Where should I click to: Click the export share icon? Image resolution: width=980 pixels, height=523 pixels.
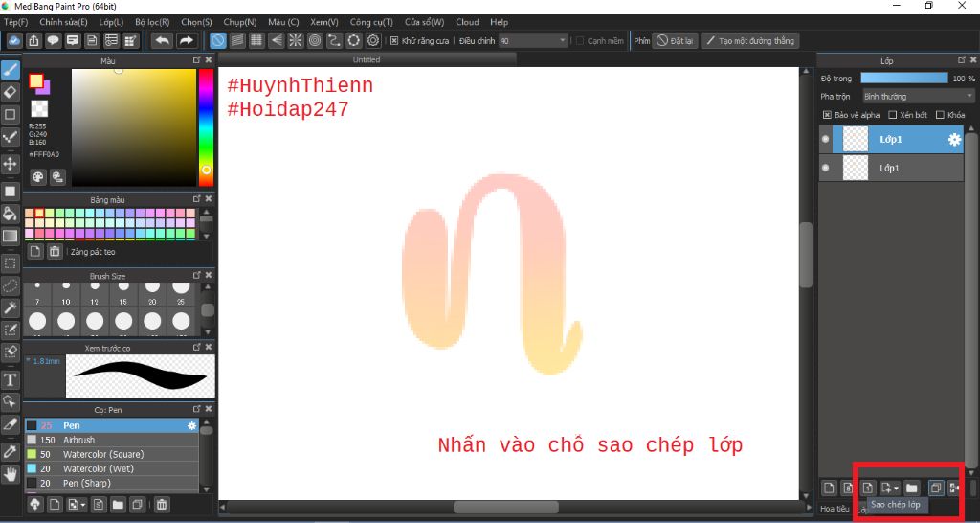(x=33, y=40)
